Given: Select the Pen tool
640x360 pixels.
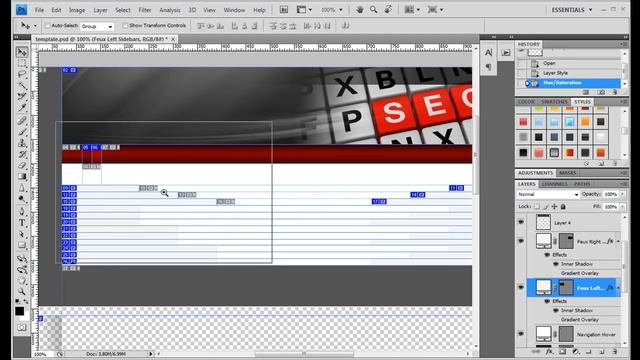Looking at the screenshot, I should (22, 211).
